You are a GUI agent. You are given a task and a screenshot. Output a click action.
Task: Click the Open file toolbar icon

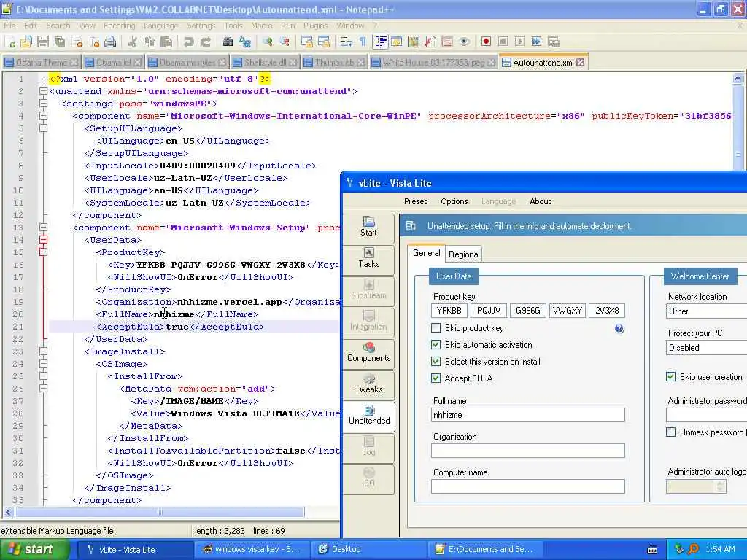point(26,42)
